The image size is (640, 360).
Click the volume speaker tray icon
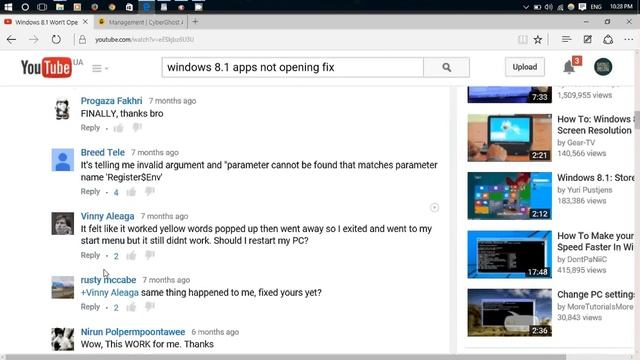tap(549, 7)
